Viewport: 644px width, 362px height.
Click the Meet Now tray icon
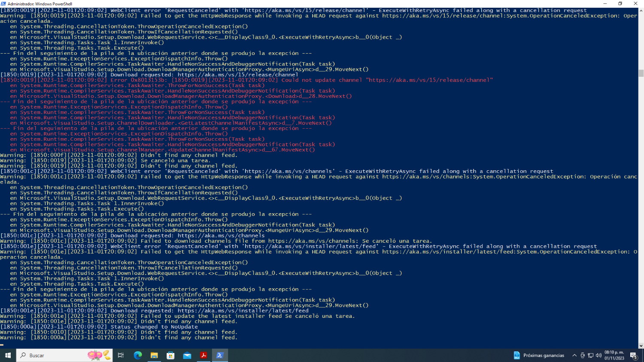(x=583, y=355)
